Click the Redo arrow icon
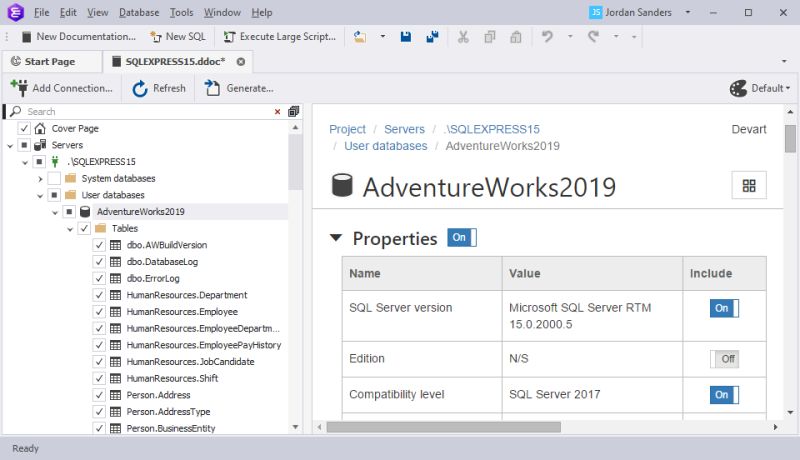The height and width of the screenshot is (460, 800). (593, 37)
